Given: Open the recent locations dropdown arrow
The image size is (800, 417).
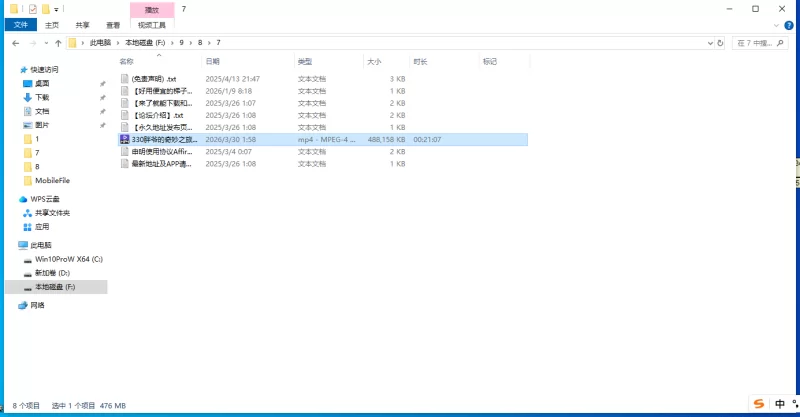Looking at the screenshot, I should 45,43.
